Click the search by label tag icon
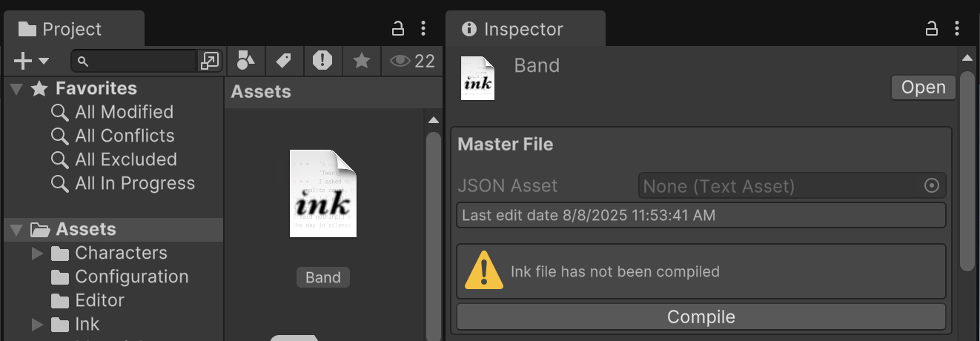 [283, 61]
